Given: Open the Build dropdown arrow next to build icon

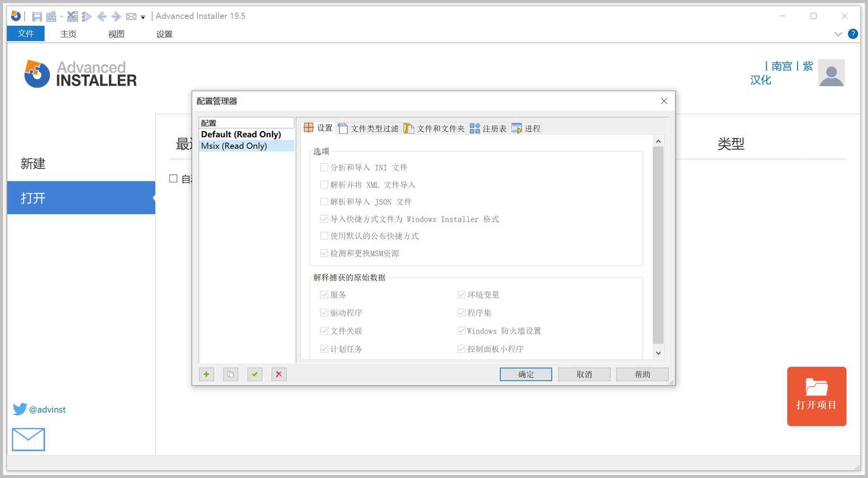Looking at the screenshot, I should click(61, 17).
